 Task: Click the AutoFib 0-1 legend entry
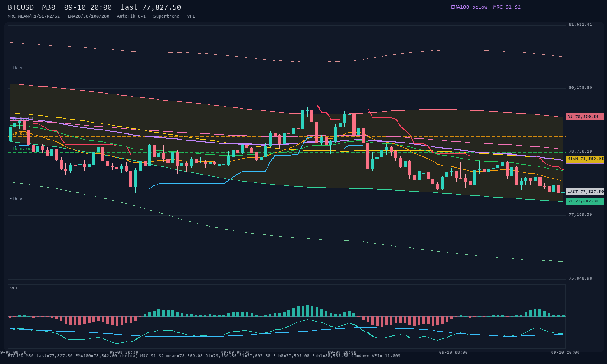coord(131,16)
